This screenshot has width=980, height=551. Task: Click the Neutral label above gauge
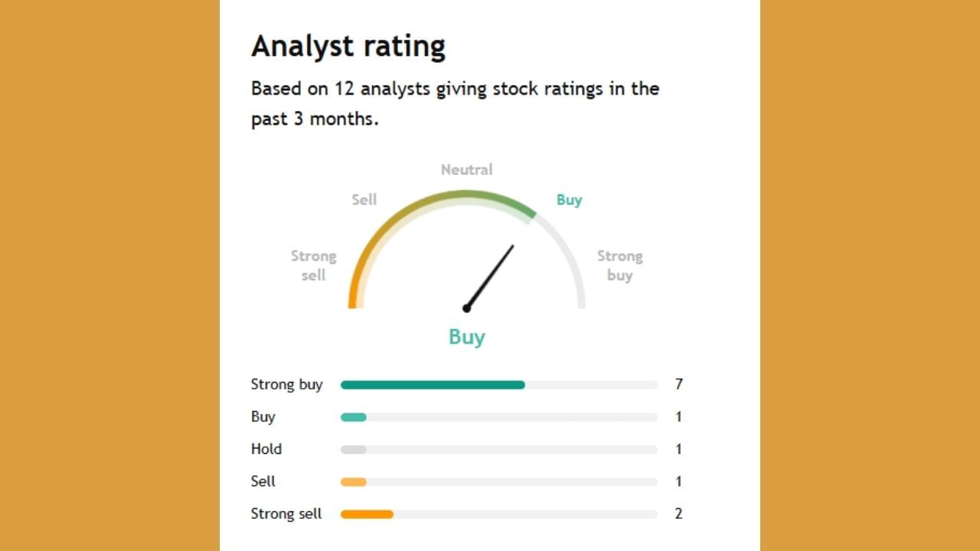click(x=466, y=169)
